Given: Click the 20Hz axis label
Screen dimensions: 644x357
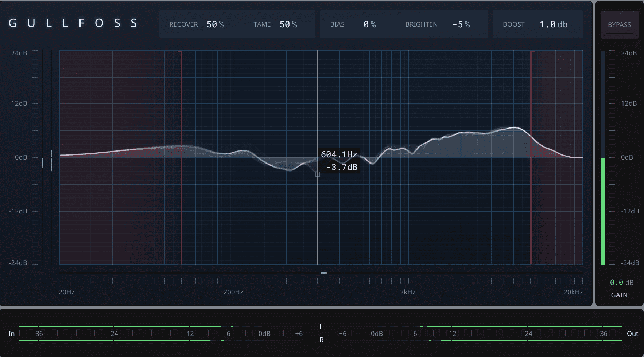Looking at the screenshot, I should pos(66,292).
